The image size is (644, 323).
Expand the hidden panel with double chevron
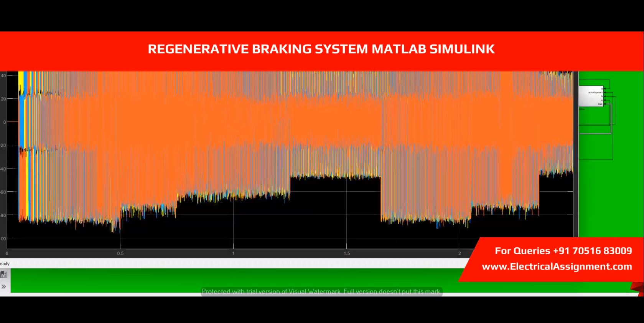coord(3,287)
